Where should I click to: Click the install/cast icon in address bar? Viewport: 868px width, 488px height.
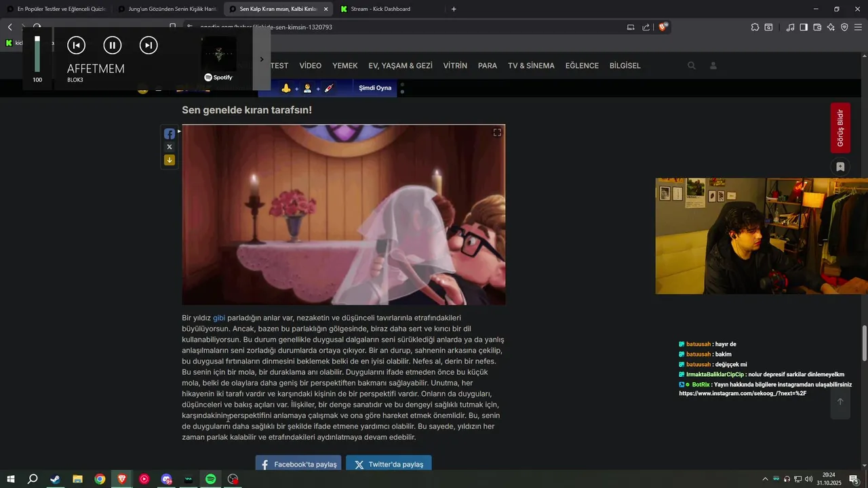point(631,27)
